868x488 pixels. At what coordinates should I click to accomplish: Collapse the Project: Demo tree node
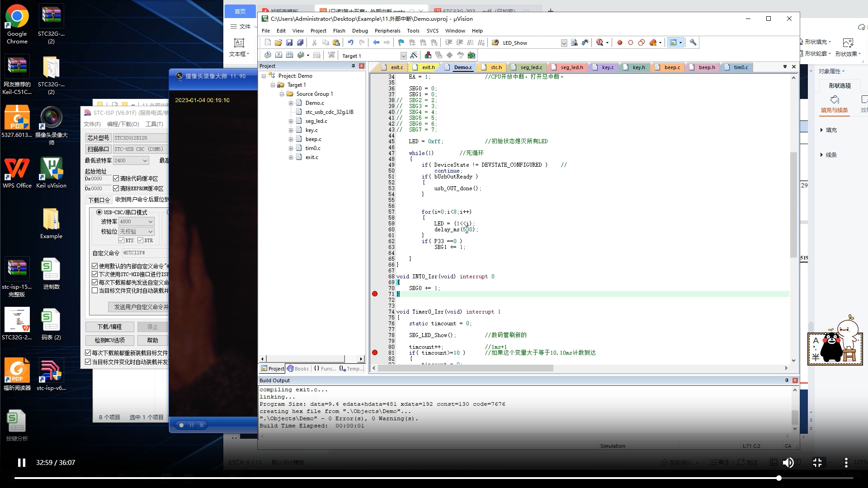click(x=264, y=76)
